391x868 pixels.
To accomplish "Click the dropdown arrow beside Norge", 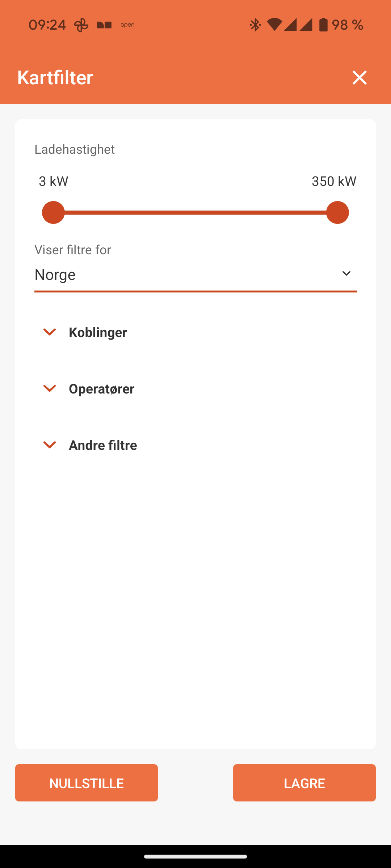I will (346, 274).
